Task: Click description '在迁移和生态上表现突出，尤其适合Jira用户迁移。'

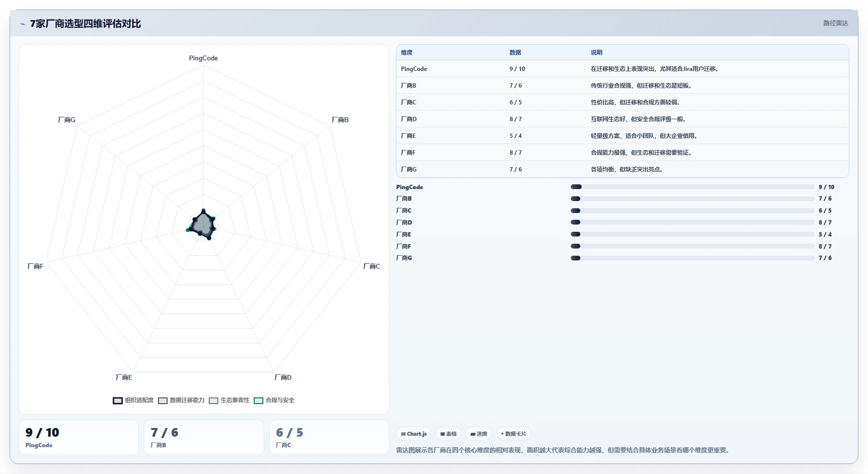Action: [654, 69]
